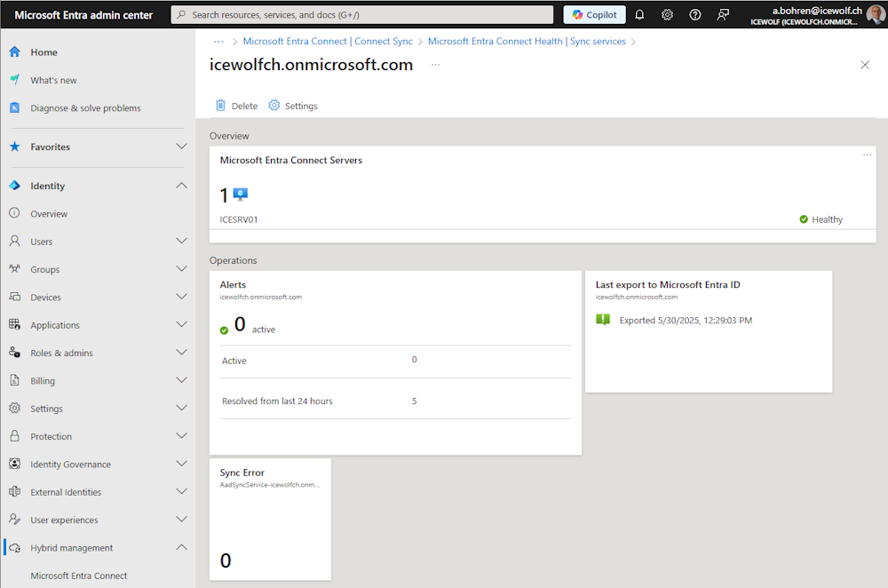This screenshot has height=588, width=888.
Task: Click the feedback icon in header
Action: (723, 15)
